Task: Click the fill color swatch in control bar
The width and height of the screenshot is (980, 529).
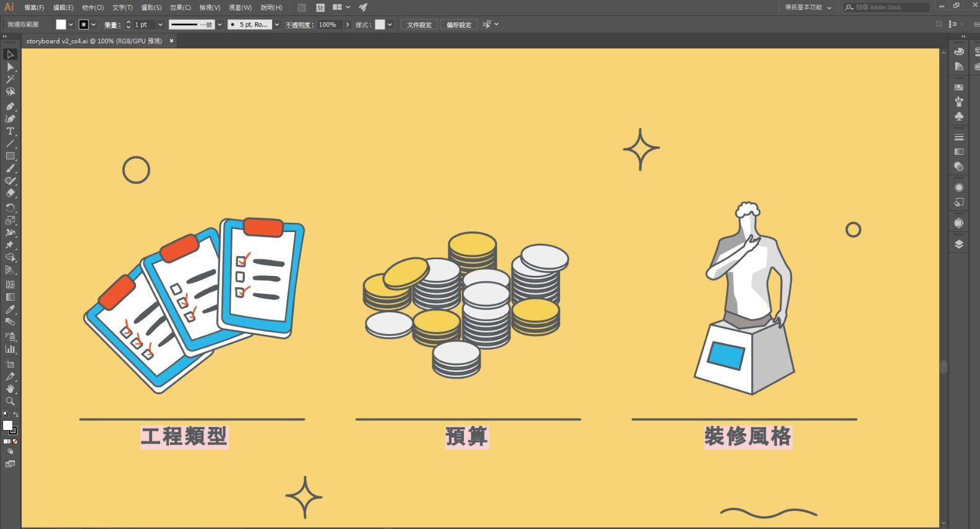Action: 61,25
